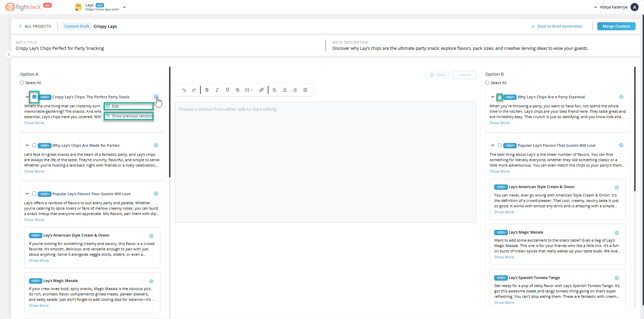Justify the text

[x=305, y=90]
